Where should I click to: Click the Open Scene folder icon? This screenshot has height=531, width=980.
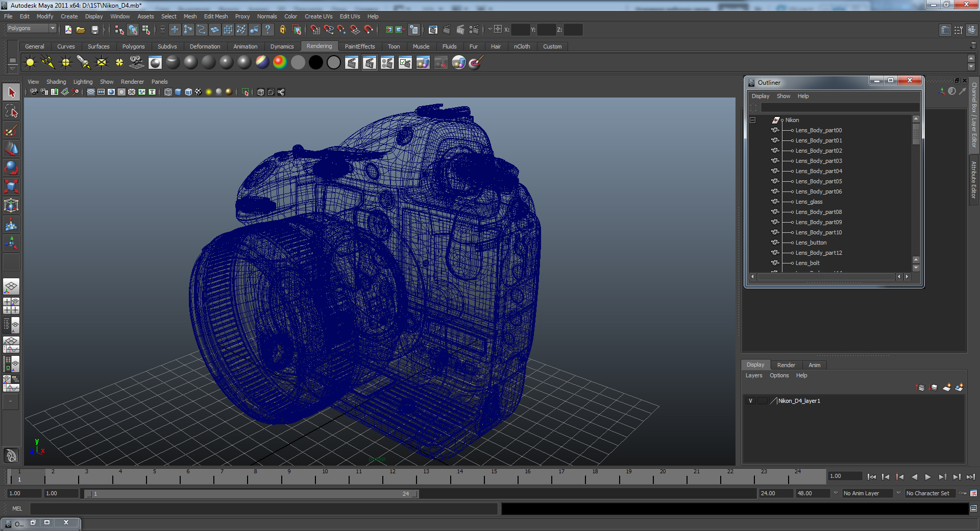pyautogui.click(x=81, y=30)
